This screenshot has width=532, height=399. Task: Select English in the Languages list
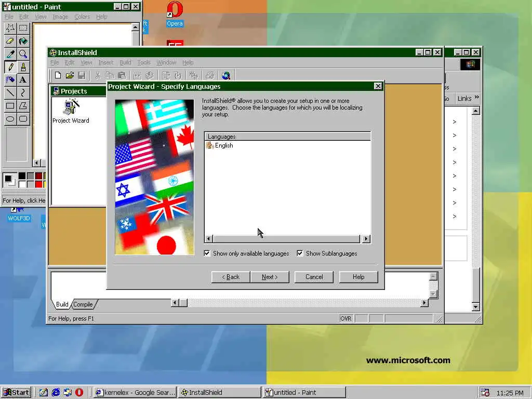[223, 145]
